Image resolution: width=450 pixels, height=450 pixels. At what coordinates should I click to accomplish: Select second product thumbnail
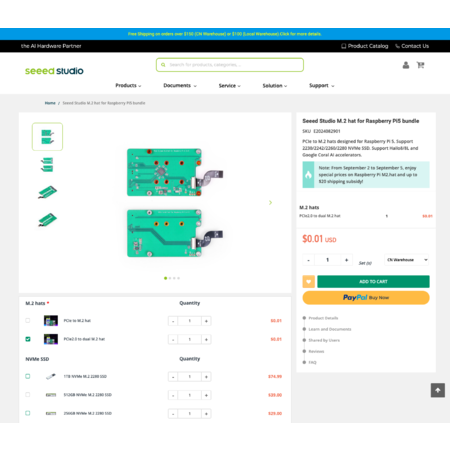click(47, 165)
